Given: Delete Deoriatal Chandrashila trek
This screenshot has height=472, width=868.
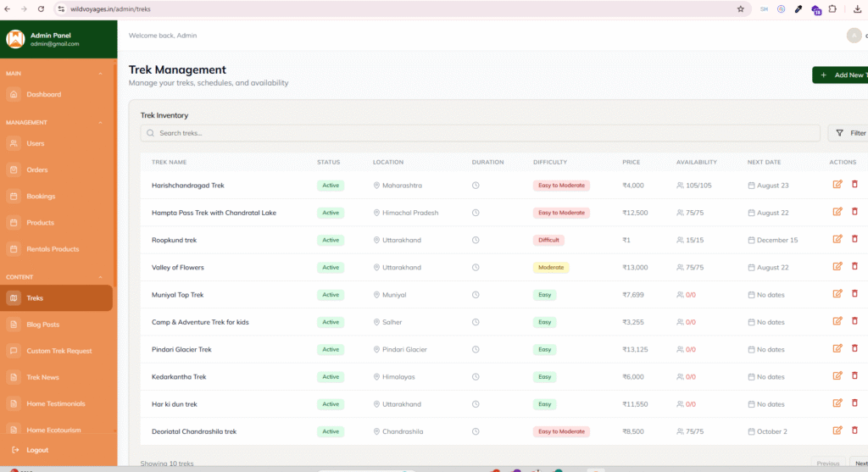Looking at the screenshot, I should [x=854, y=430].
